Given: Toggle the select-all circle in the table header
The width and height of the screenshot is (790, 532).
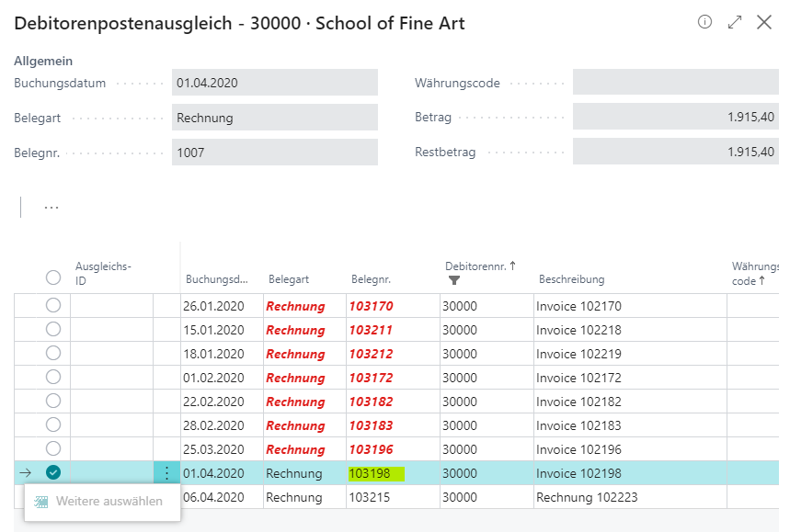Looking at the screenshot, I should pyautogui.click(x=53, y=277).
